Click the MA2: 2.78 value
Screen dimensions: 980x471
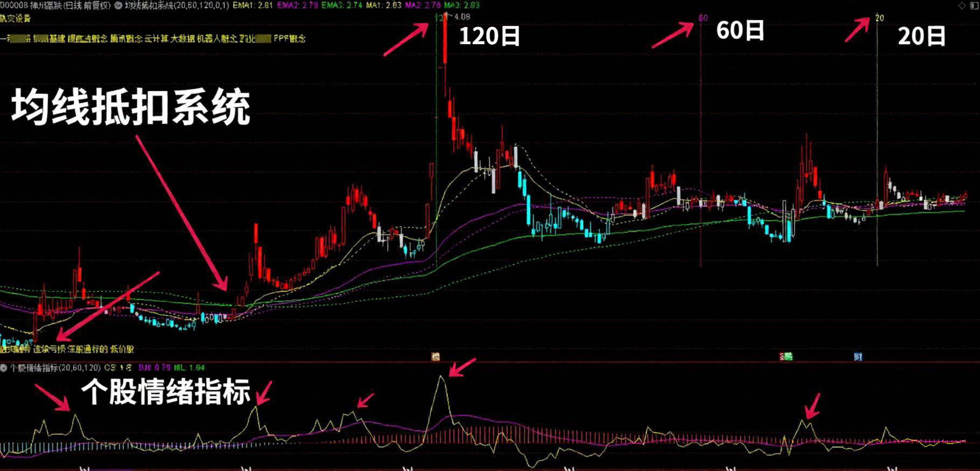(423, 5)
